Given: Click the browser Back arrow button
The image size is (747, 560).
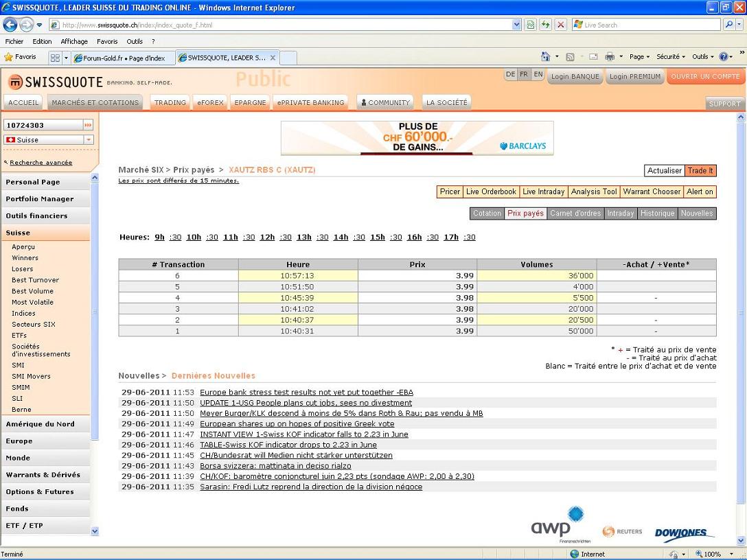Looking at the screenshot, I should 10,25.
